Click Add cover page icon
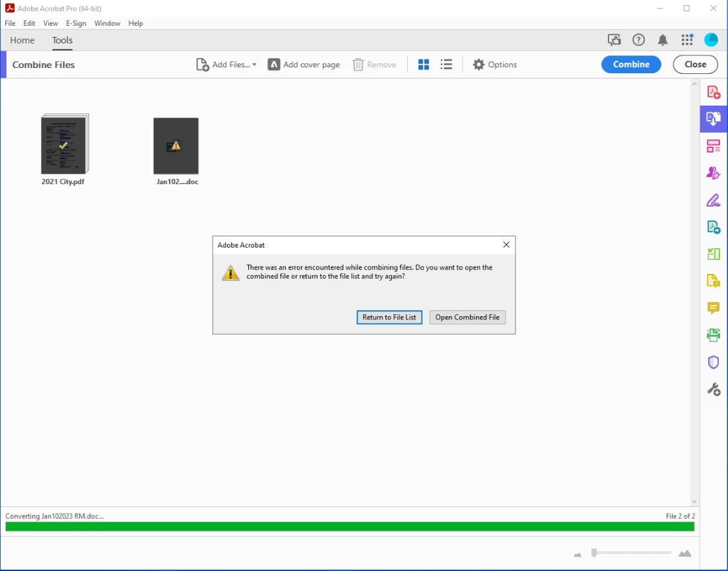Screen dimensions: 728x571 point(274,65)
